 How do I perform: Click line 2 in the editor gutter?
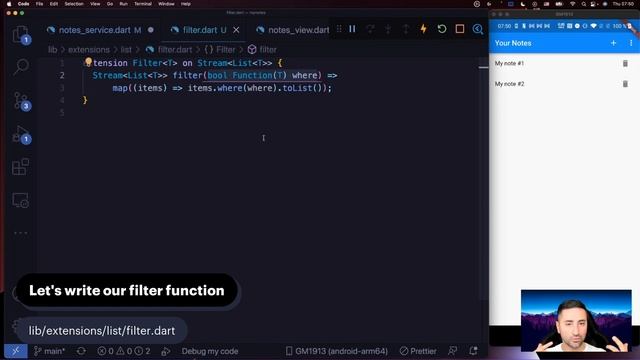[x=62, y=76]
